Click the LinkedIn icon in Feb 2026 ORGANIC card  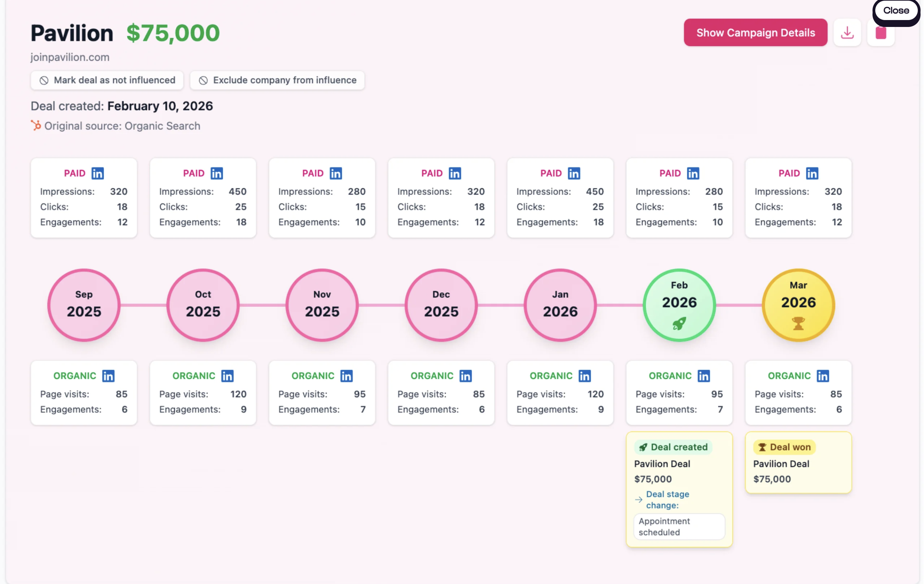(x=704, y=376)
